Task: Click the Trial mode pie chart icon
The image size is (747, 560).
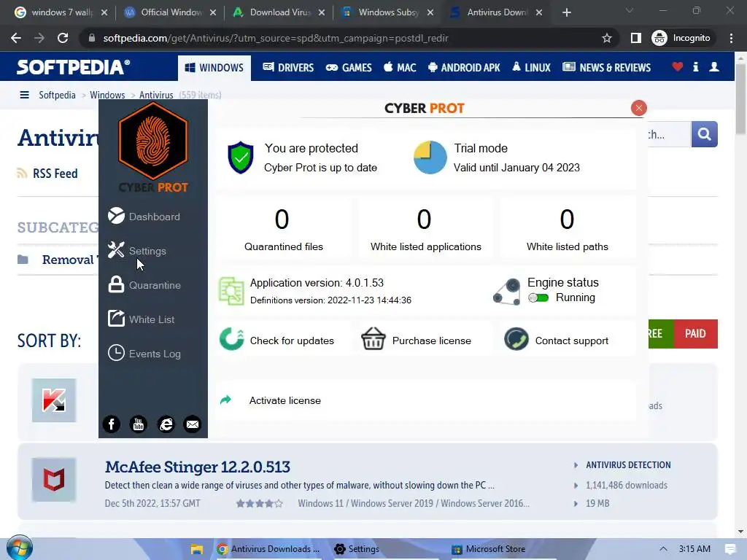Action: click(430, 157)
